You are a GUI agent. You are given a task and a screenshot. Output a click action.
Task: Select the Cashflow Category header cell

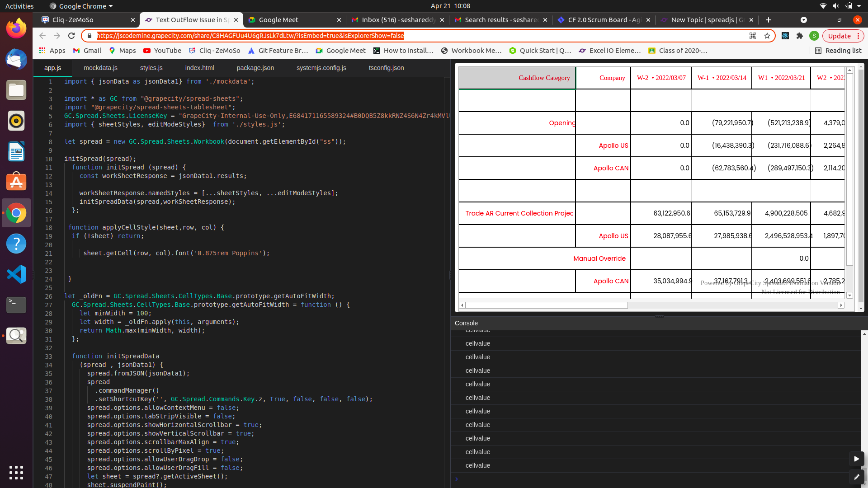[517, 78]
